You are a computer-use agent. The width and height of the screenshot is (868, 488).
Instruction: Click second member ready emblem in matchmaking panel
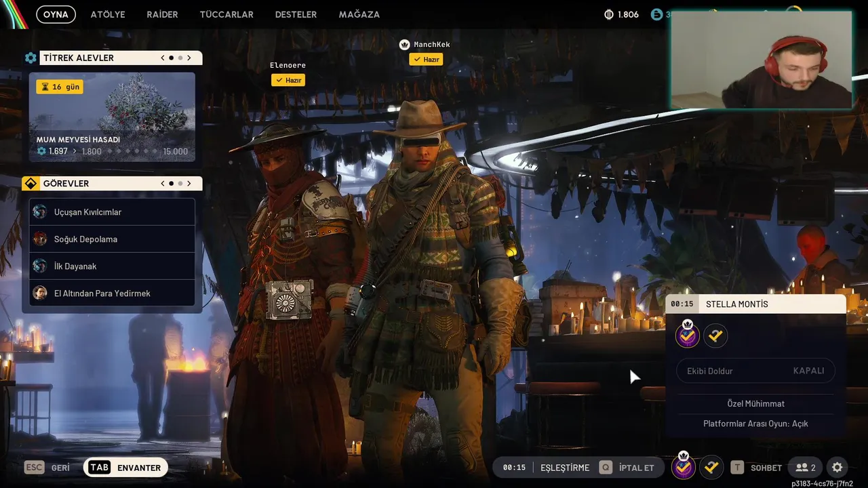tap(715, 335)
